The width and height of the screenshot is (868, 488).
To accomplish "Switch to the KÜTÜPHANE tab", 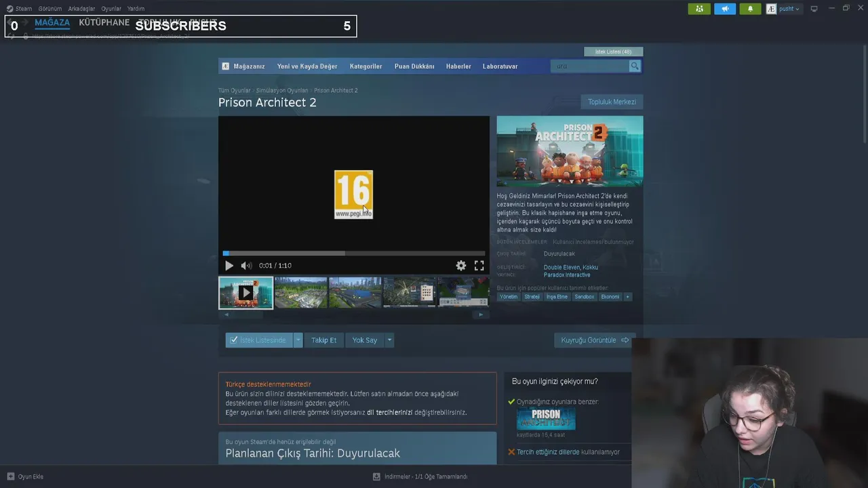I will (104, 22).
